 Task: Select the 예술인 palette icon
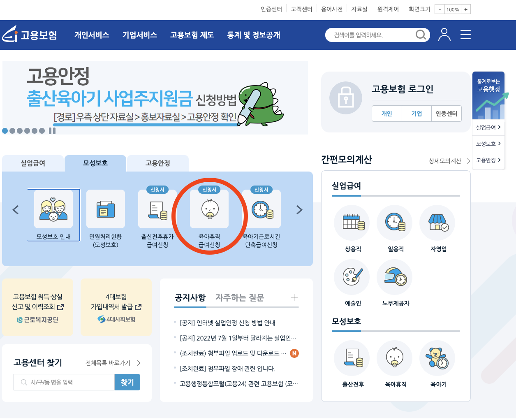tap(352, 277)
